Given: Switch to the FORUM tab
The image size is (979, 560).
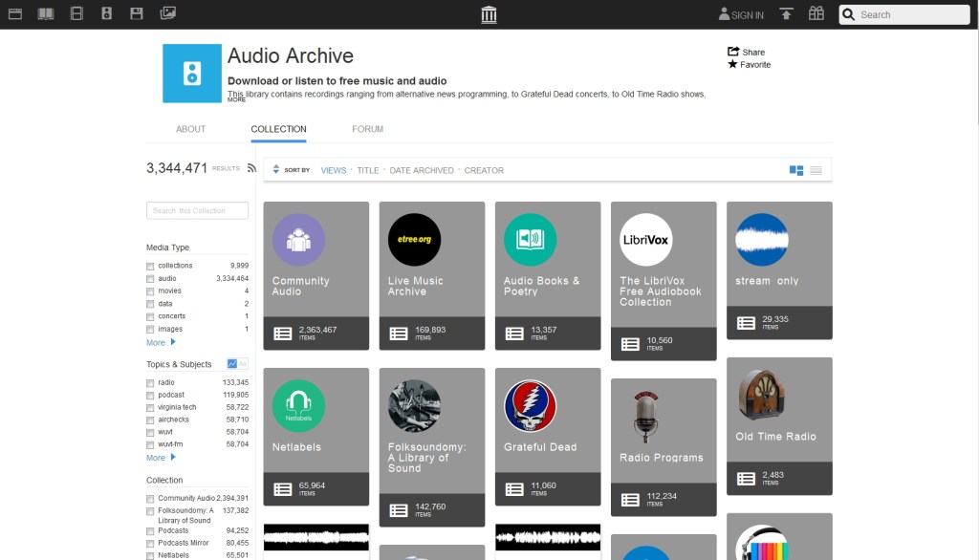Looking at the screenshot, I should 367,129.
